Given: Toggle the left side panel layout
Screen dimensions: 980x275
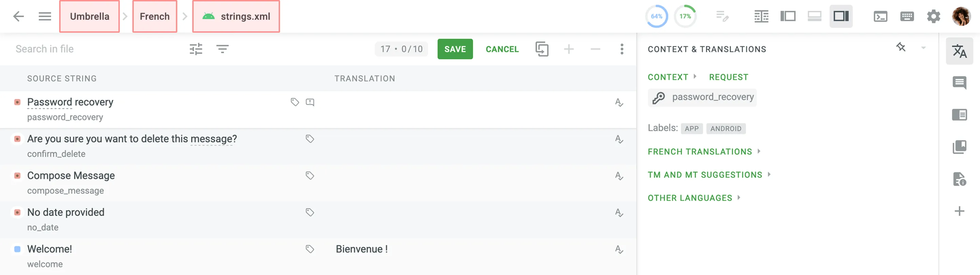Looking at the screenshot, I should tap(787, 16).
